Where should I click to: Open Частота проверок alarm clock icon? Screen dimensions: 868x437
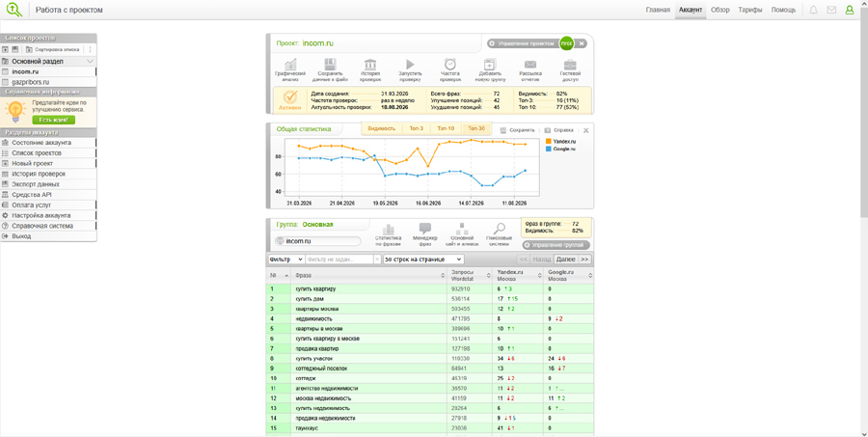450,65
